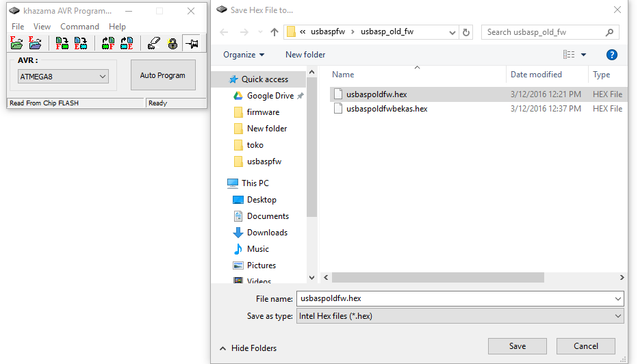Open the view options dropdown arrow
638x364 pixels.
[583, 55]
